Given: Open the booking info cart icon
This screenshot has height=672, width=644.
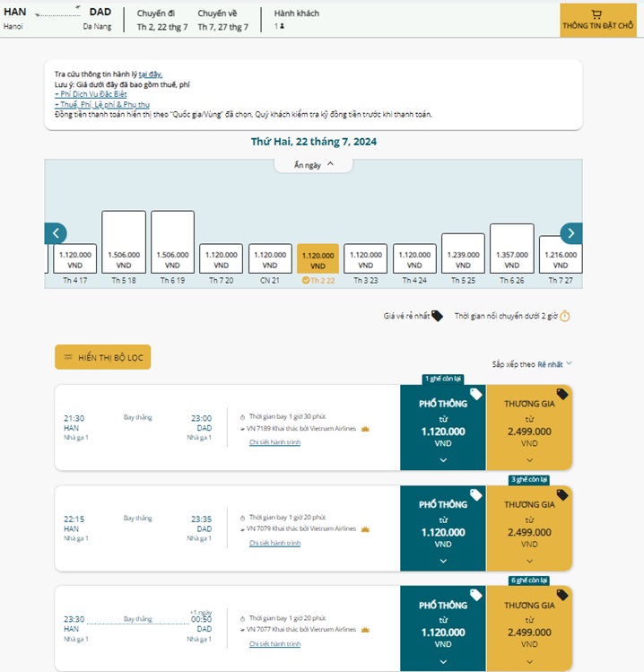Looking at the screenshot, I should click(x=597, y=14).
